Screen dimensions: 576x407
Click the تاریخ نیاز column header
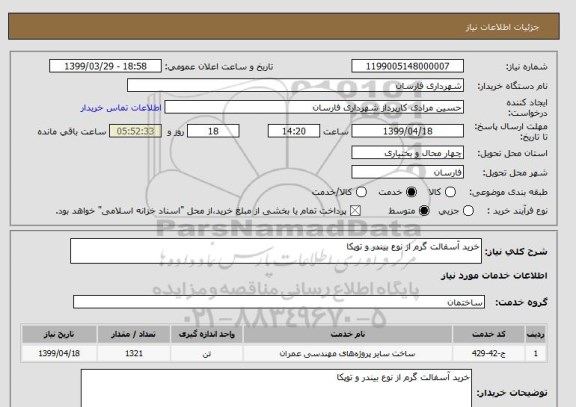coord(59,334)
